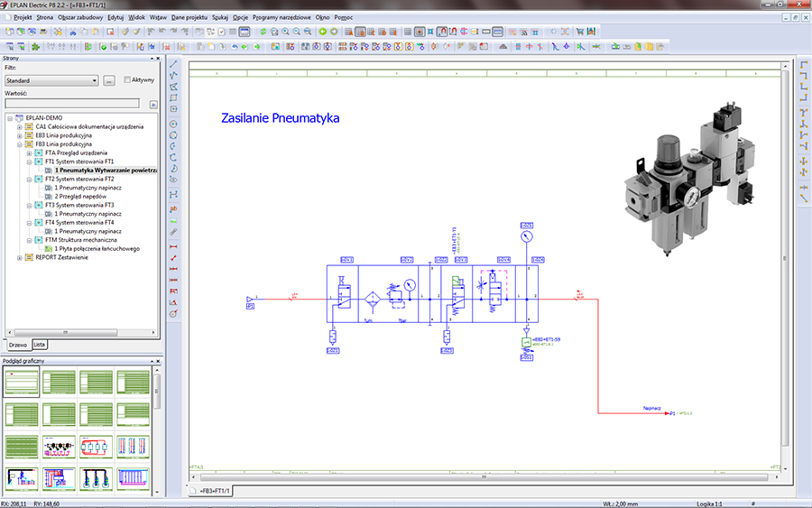Click the filter '...' browse button
Viewport: 812px width, 508px height.
tap(109, 81)
